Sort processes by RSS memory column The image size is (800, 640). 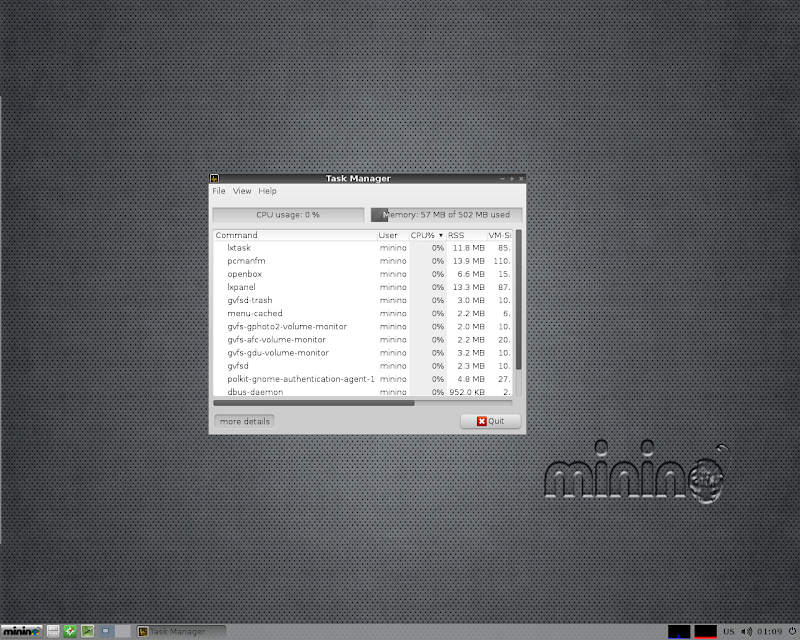465,235
